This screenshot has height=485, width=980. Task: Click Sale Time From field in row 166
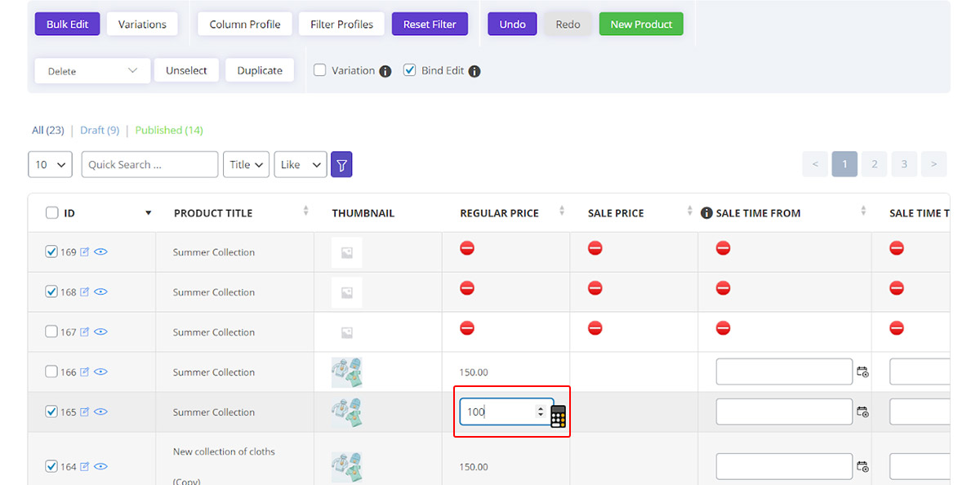[784, 372]
